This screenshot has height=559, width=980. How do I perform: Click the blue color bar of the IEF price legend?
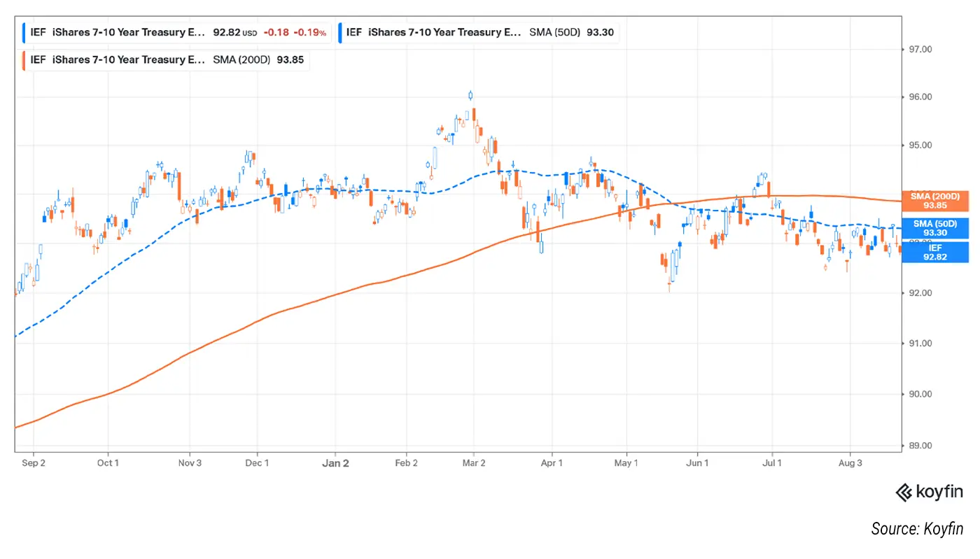tap(24, 32)
